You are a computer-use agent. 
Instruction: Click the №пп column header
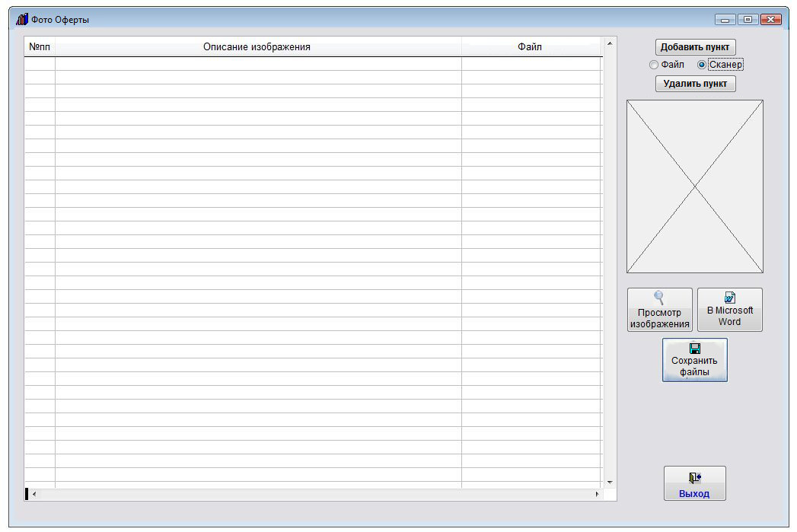pos(40,46)
